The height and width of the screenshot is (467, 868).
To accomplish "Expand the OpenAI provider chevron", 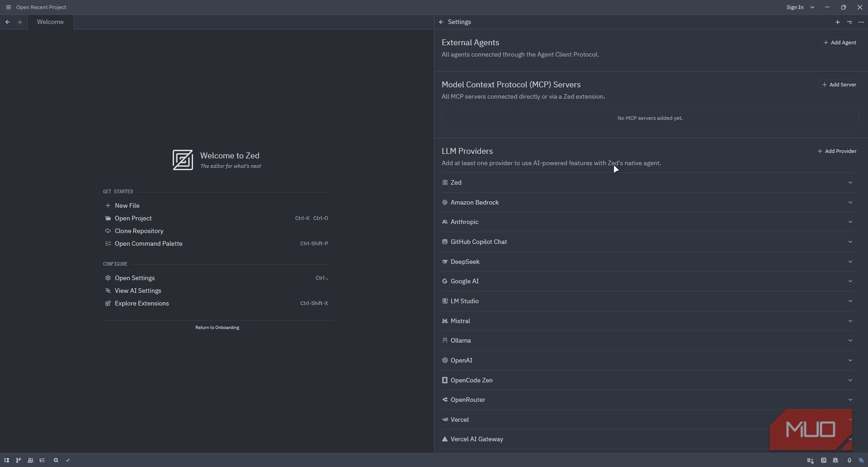I will coord(850,361).
